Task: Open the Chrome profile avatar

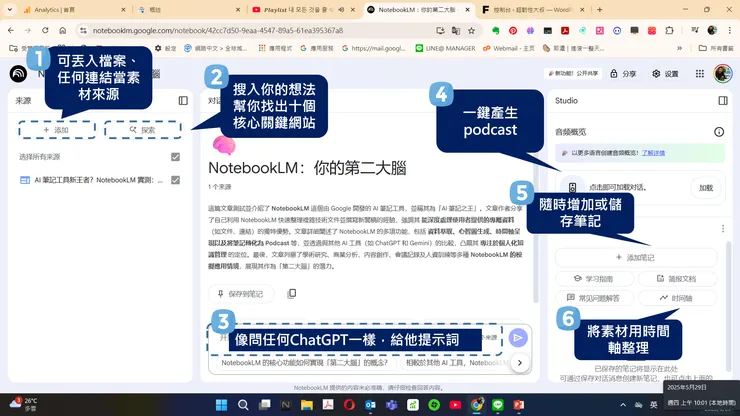Action: point(712,30)
